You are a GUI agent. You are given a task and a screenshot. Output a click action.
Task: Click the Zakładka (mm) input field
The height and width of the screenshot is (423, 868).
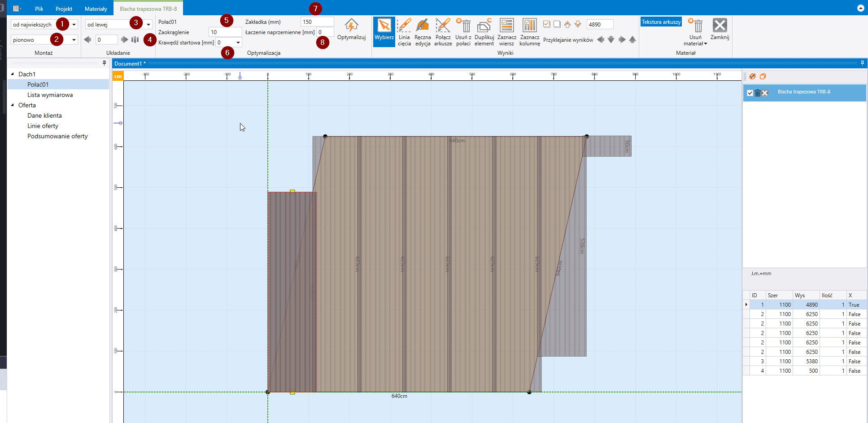coord(317,22)
